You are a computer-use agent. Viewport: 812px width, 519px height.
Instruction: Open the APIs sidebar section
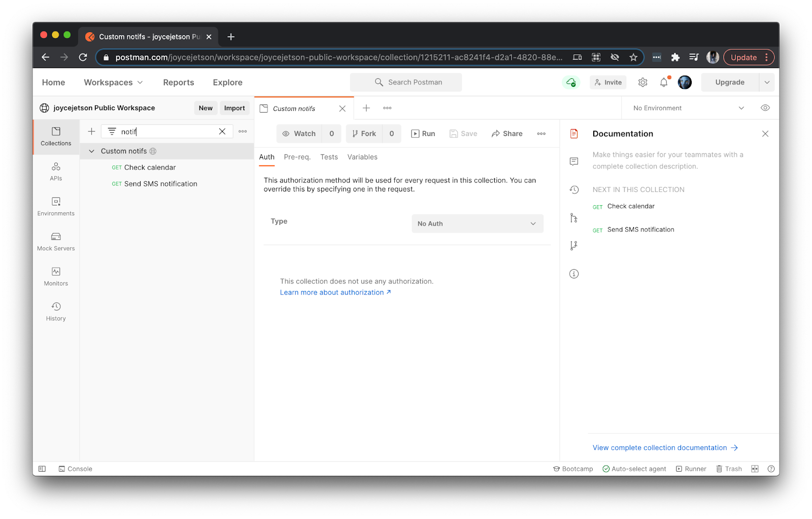click(x=56, y=172)
